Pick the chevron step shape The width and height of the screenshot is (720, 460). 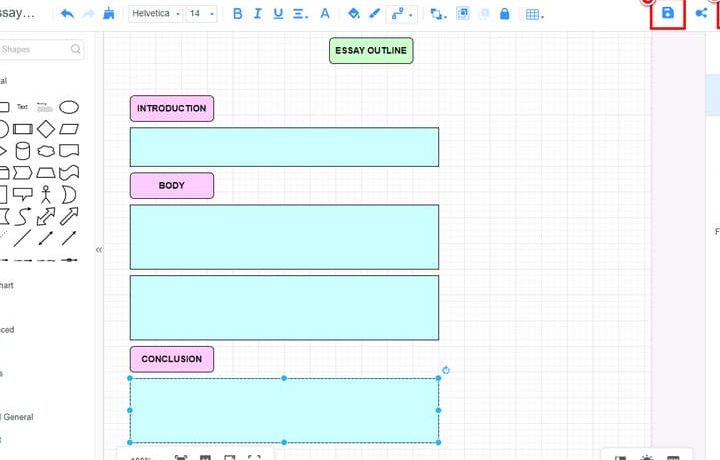[22, 173]
